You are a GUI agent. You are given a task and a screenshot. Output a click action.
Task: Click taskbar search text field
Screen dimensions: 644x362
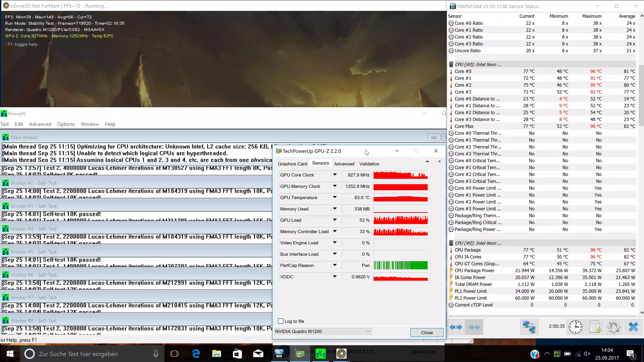tap(92, 354)
